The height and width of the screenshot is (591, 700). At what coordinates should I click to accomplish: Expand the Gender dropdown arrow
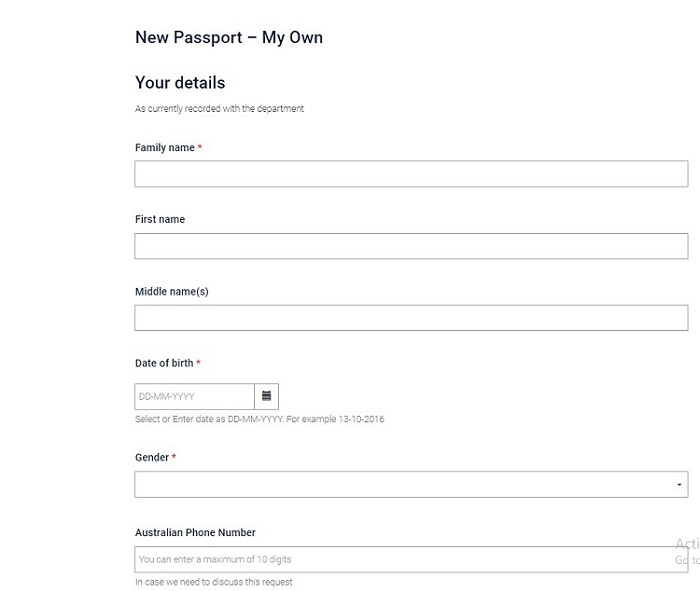pos(680,485)
